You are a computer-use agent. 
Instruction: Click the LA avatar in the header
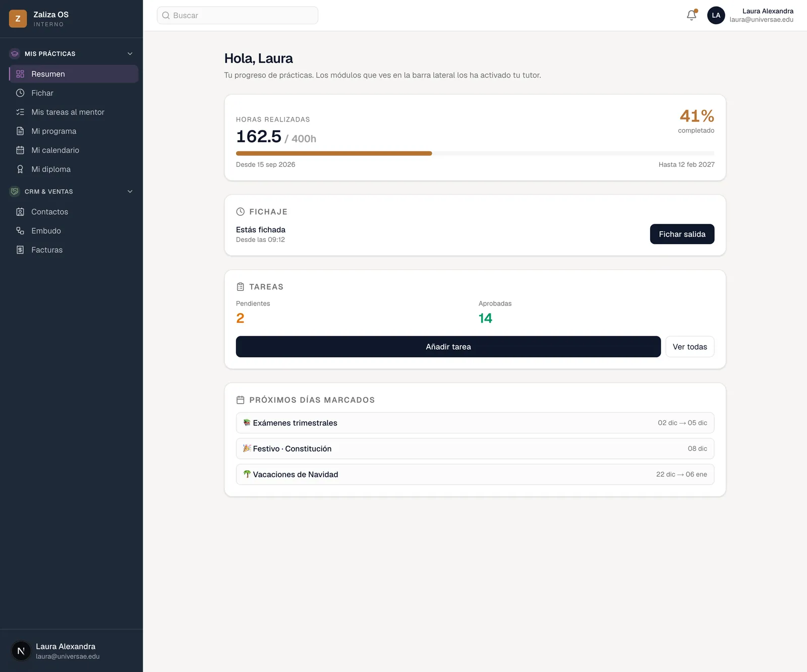[x=716, y=15]
